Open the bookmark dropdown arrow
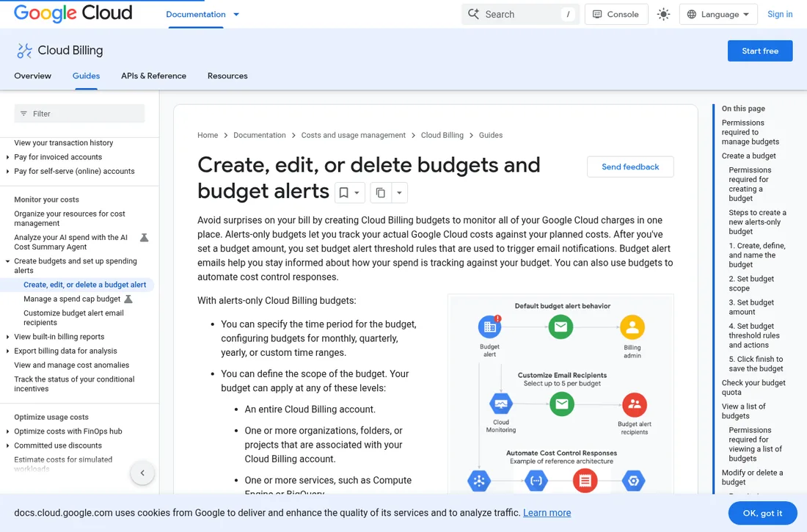Screen dimensions: 807x532 click(357, 192)
